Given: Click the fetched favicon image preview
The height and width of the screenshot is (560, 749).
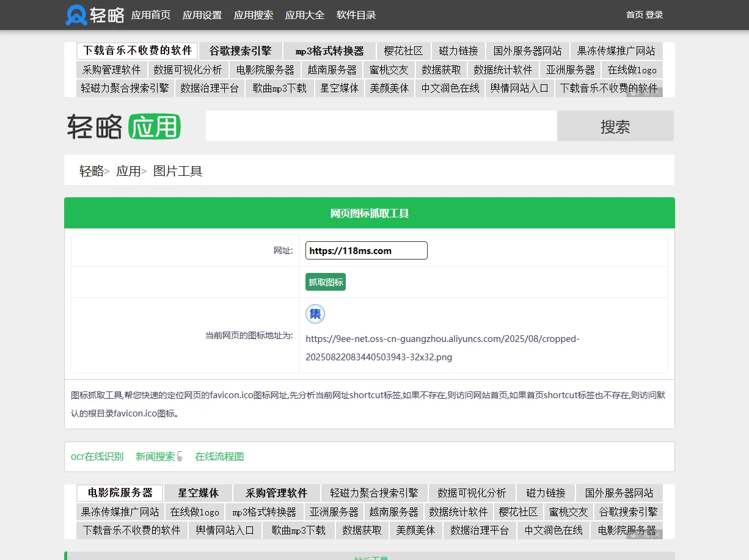Looking at the screenshot, I should click(315, 314).
